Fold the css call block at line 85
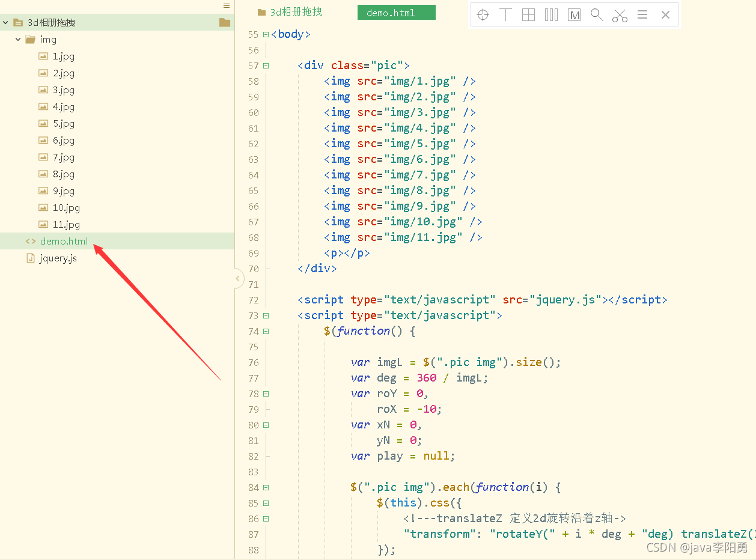 [x=266, y=504]
